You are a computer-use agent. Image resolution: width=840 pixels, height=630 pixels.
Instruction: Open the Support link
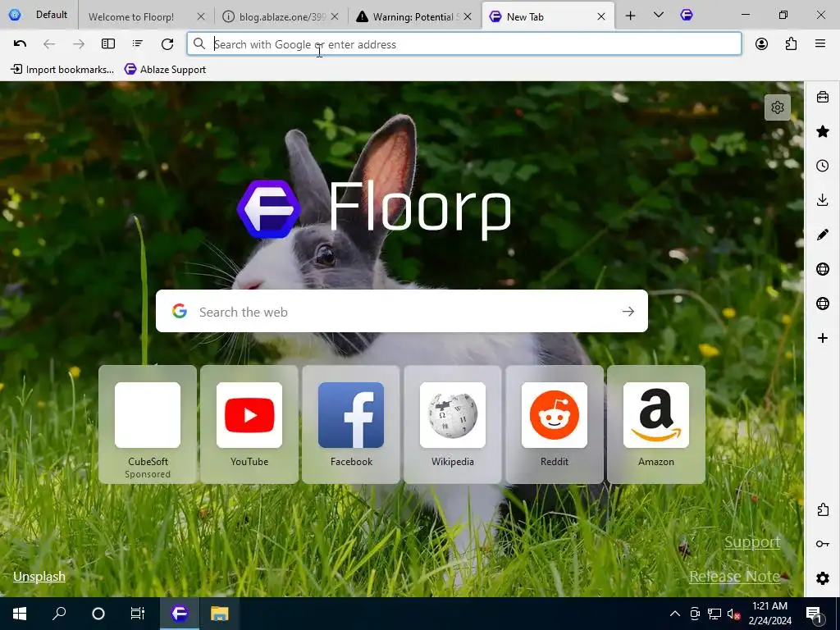point(751,542)
